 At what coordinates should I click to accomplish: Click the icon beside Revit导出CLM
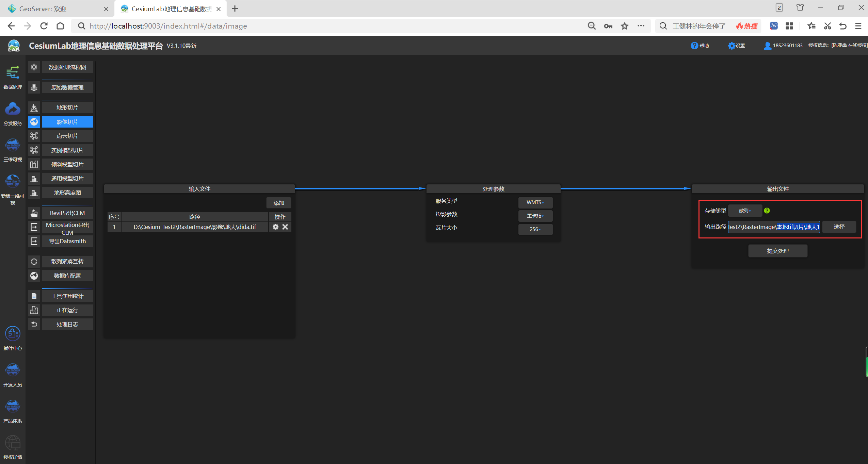34,213
